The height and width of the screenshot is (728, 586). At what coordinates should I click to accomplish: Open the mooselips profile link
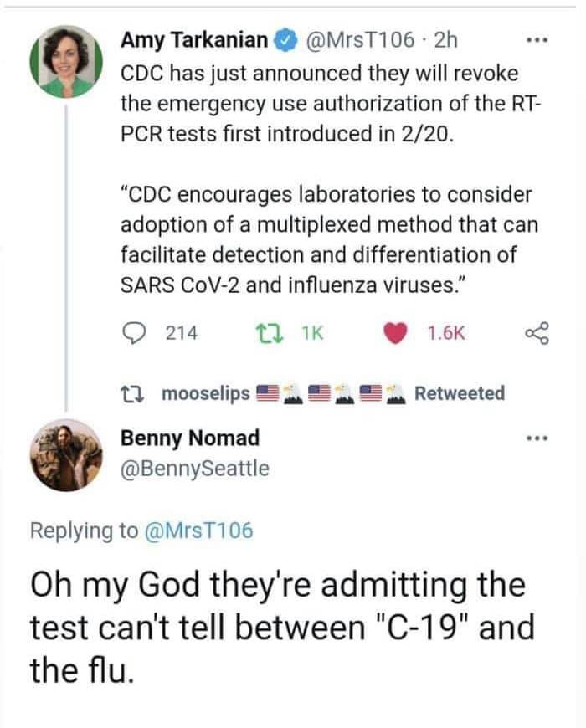[204, 393]
